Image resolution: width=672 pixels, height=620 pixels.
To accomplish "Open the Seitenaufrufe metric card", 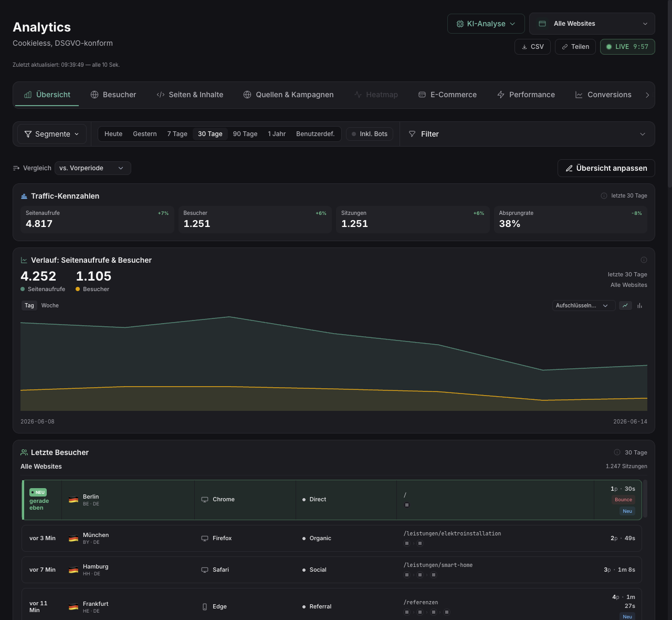I will click(x=97, y=220).
